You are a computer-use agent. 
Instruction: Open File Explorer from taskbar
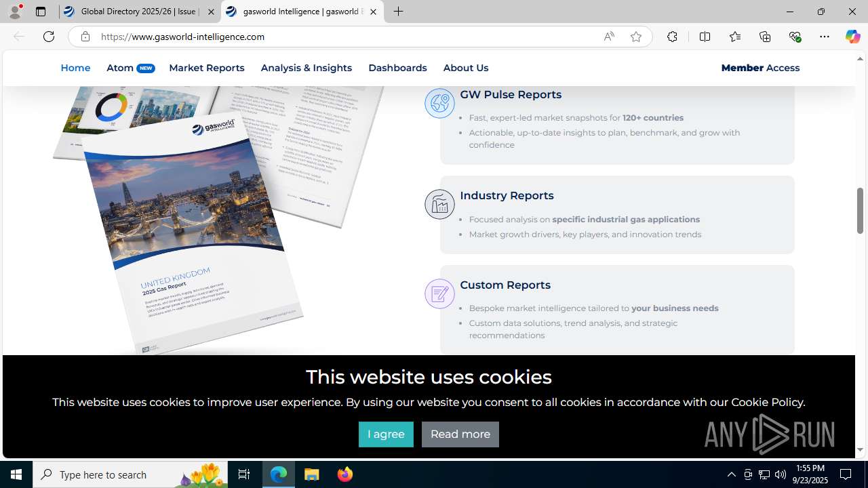[312, 474]
